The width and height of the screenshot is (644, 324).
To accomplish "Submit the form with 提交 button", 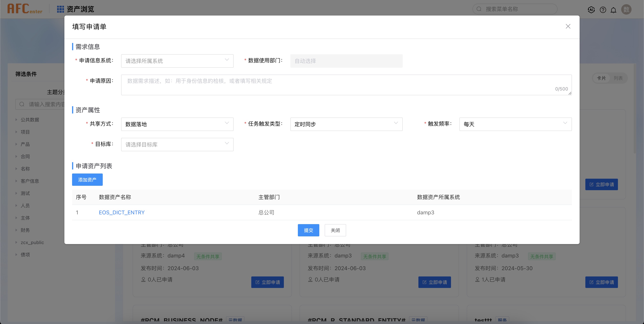I will 308,230.
